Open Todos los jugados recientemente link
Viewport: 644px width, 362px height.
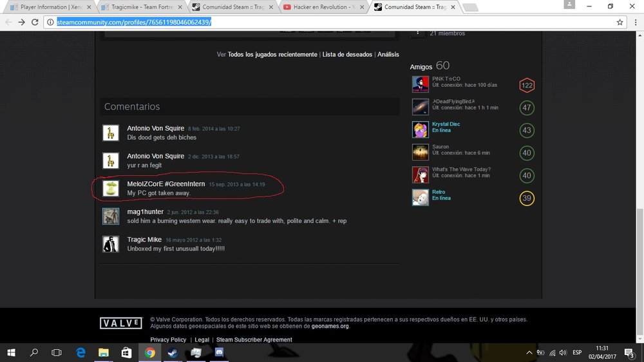[272, 54]
